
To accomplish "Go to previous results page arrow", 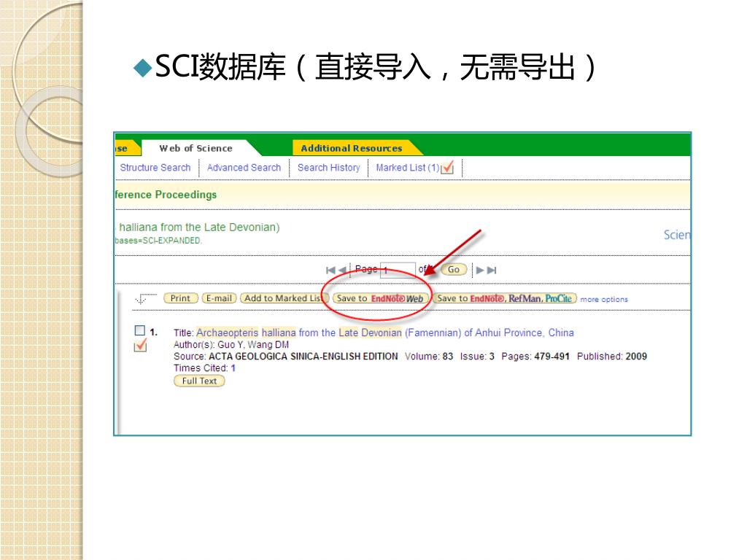I will 341,270.
